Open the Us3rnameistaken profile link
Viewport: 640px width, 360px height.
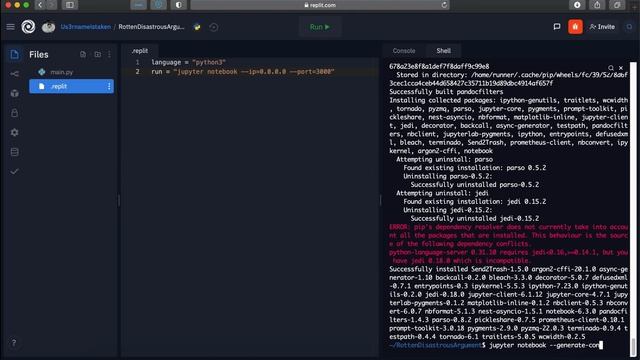pos(86,27)
